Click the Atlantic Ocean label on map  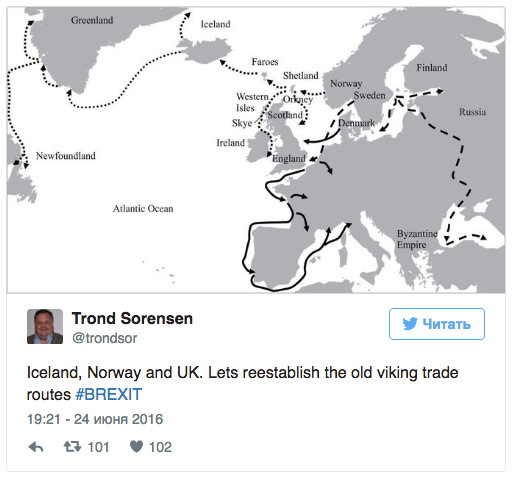tap(143, 209)
